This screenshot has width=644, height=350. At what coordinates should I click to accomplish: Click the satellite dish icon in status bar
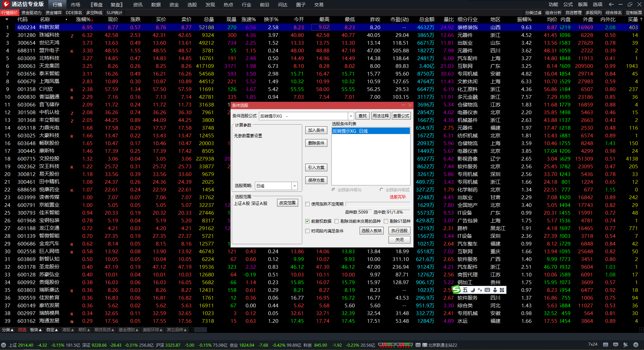626,345
